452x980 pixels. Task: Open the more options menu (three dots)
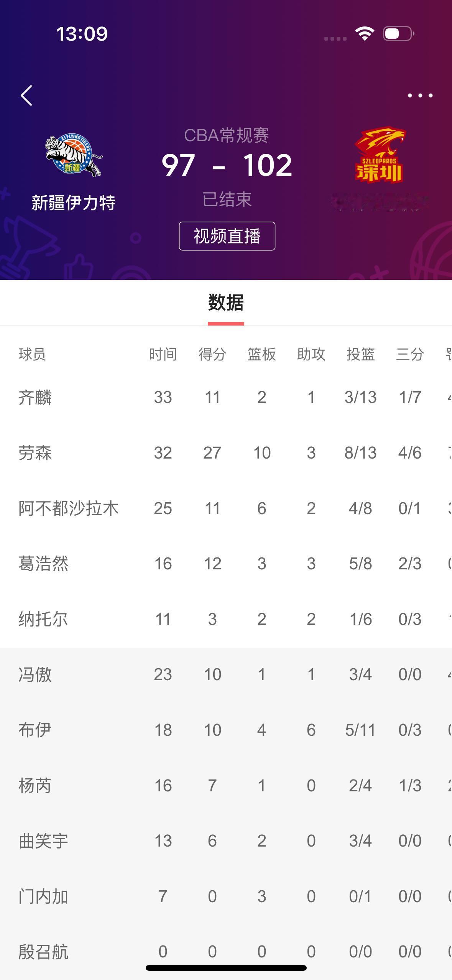[x=420, y=95]
